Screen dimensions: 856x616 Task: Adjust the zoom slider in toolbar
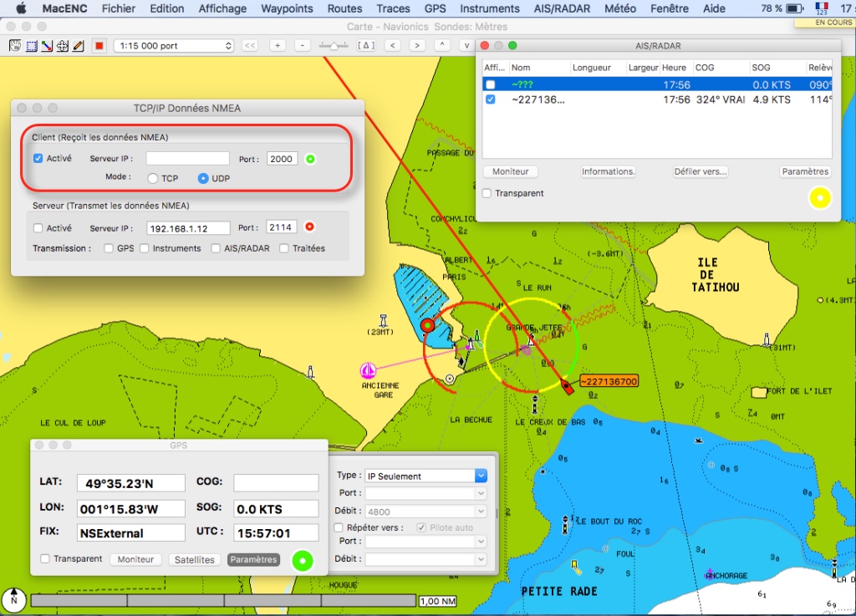point(334,45)
